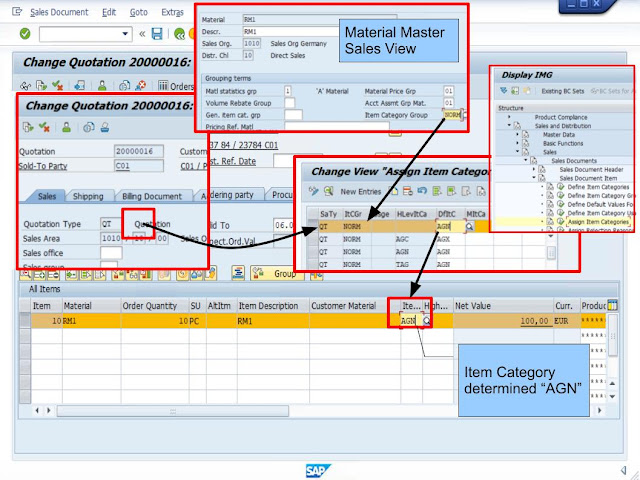
Task: Open search help beside item category AGN
Action: coord(427,321)
